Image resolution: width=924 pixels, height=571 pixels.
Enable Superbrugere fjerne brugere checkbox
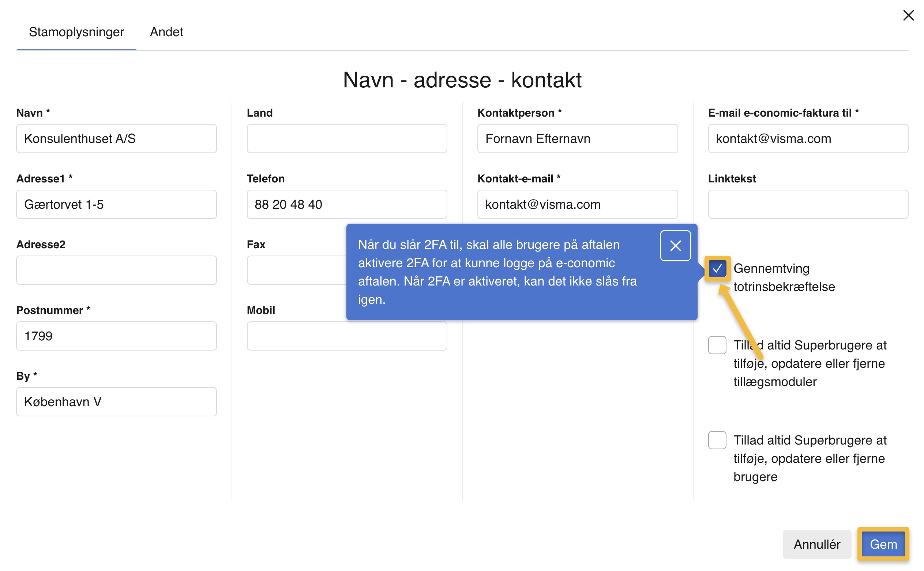[x=717, y=440]
